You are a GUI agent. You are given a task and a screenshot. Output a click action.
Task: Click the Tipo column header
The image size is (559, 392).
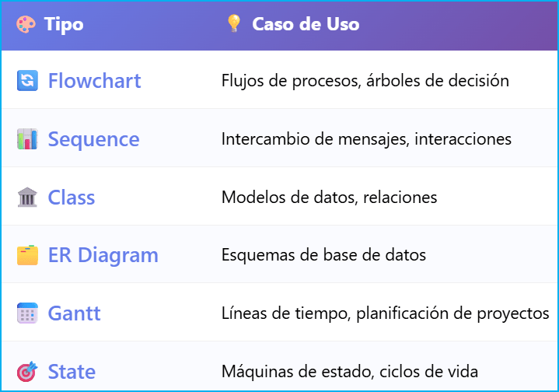click(x=64, y=24)
